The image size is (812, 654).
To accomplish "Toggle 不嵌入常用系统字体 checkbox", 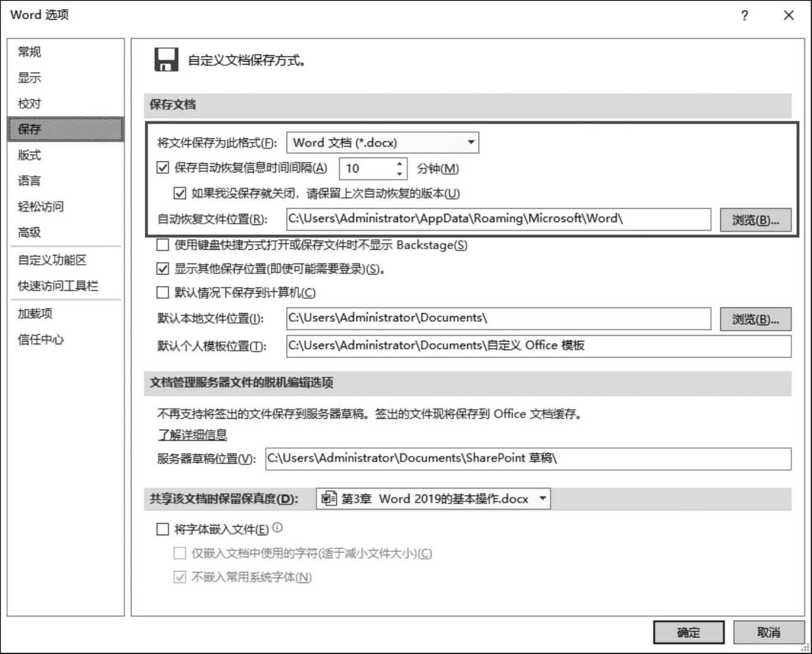I will pos(180,577).
